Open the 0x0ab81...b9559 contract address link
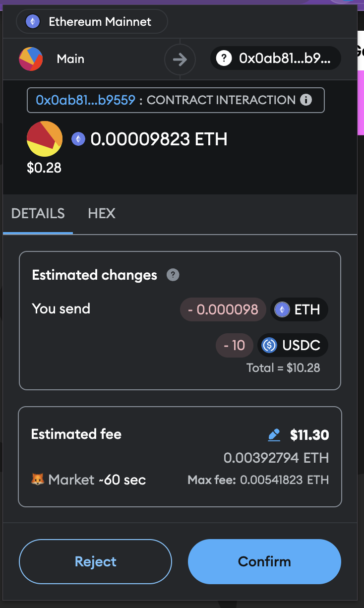The width and height of the screenshot is (364, 608). (x=85, y=100)
